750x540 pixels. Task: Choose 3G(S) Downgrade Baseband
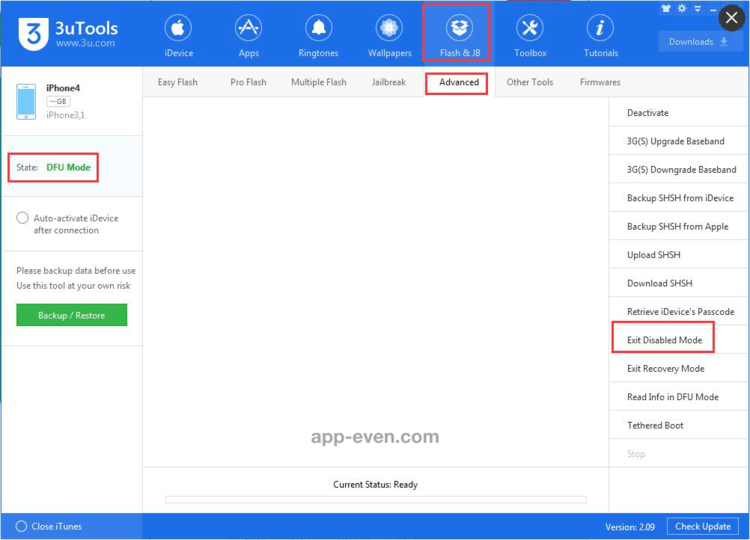tap(678, 169)
